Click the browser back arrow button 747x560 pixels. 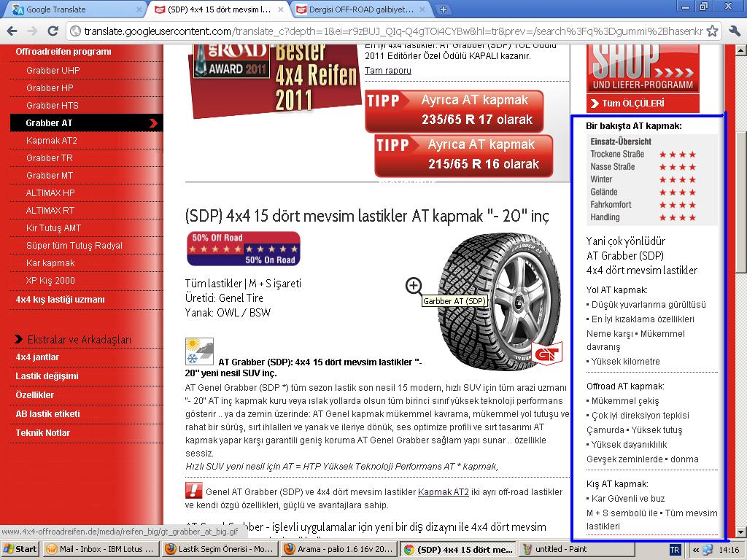click(12, 31)
